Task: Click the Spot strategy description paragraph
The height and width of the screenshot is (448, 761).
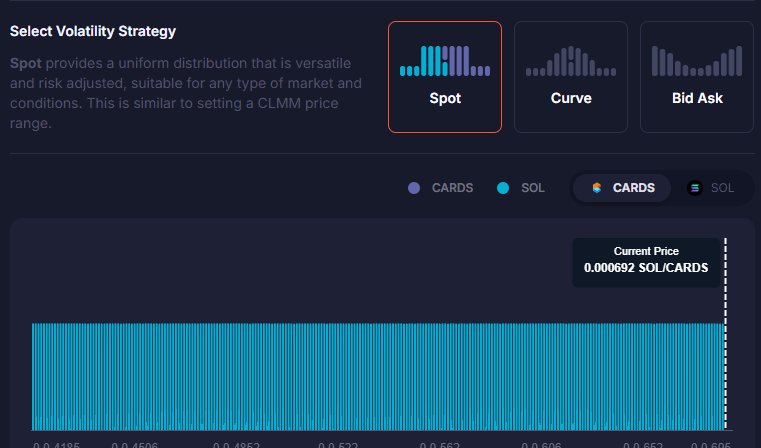Action: [x=186, y=93]
